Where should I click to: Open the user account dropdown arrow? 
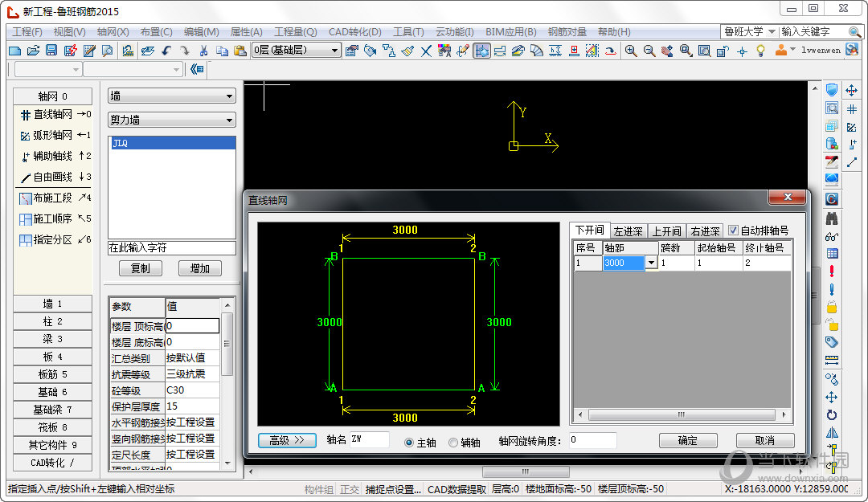(792, 50)
